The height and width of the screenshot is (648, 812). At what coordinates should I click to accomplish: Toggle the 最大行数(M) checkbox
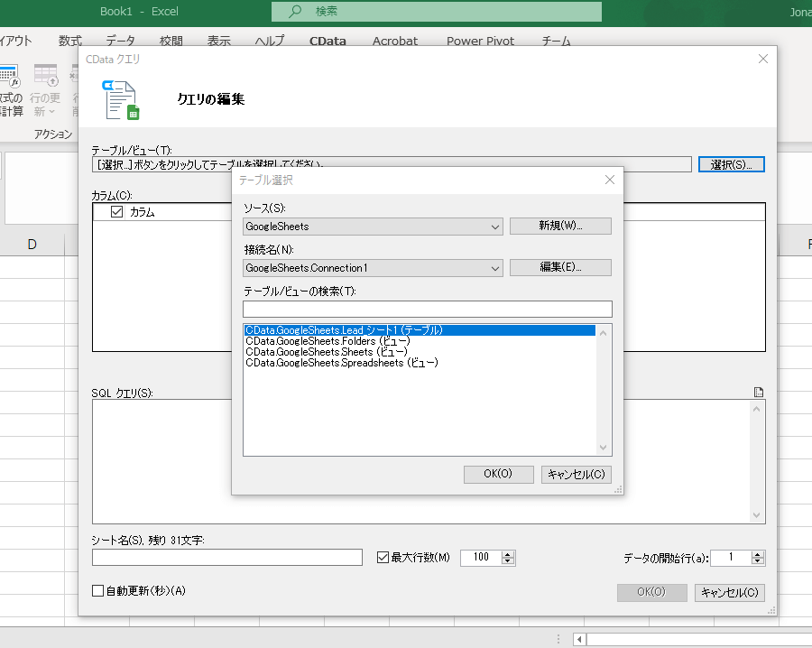[383, 558]
